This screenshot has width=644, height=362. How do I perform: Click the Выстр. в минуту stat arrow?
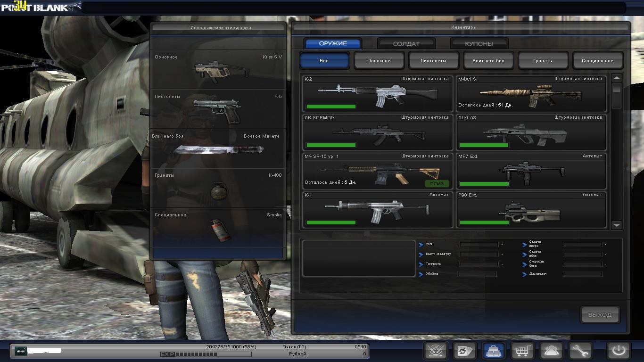[x=421, y=254]
